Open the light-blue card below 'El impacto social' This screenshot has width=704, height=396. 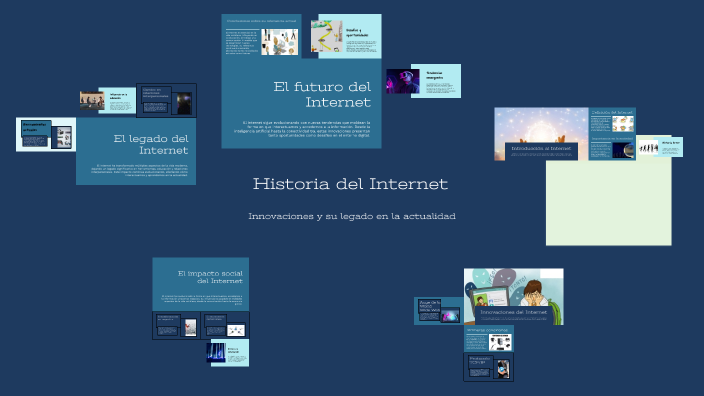click(229, 353)
